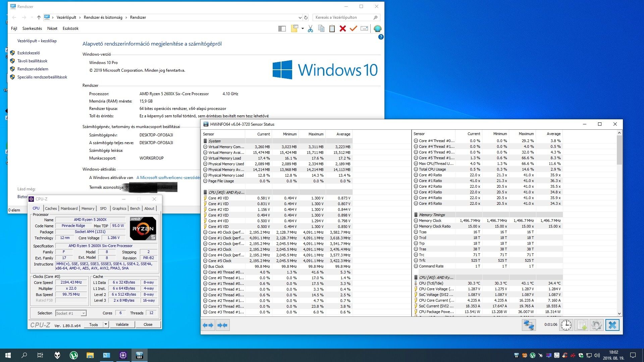This screenshot has width=644, height=362.
Task: Open the Eszközök menu
Action: point(70,28)
